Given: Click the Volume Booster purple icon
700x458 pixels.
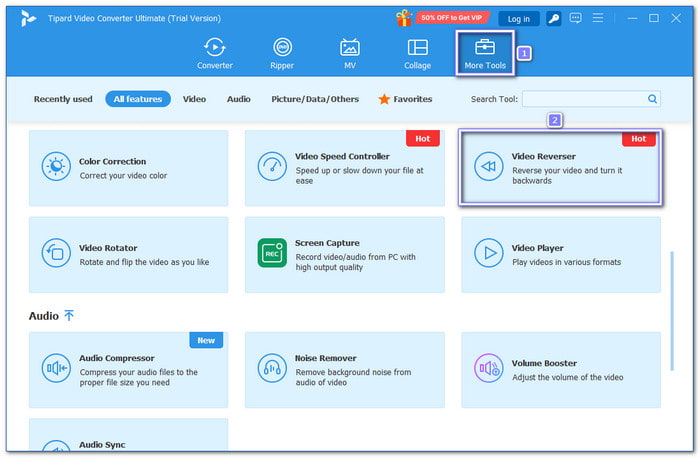Looking at the screenshot, I should click(488, 368).
